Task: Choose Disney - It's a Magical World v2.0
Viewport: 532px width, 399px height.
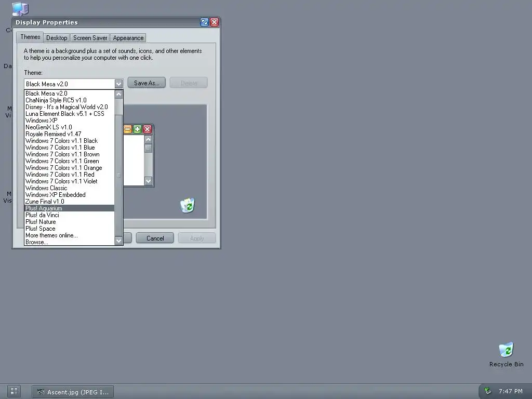Action: (70, 107)
